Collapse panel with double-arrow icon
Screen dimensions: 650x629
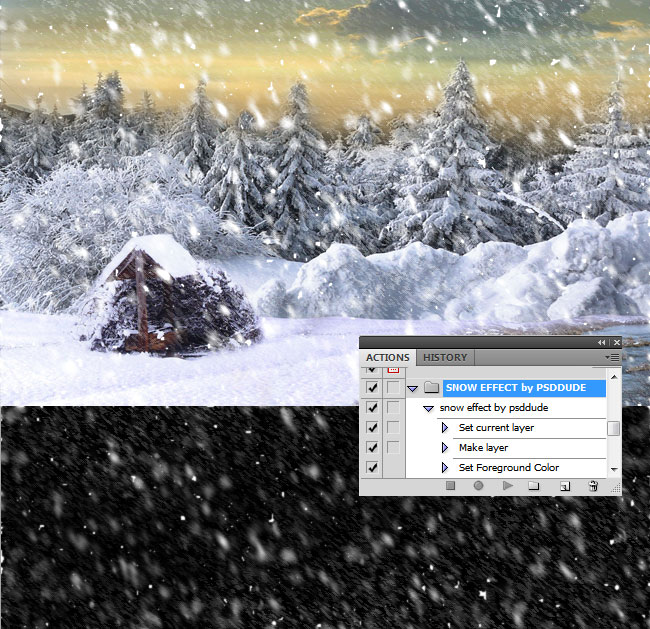point(601,342)
